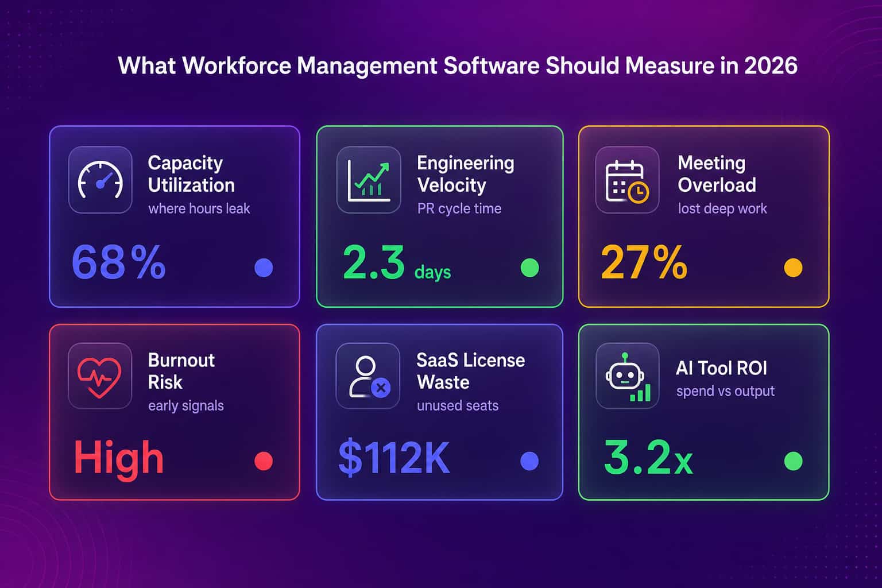The height and width of the screenshot is (588, 882).
Task: Click the 27% meeting overload value
Action: click(x=644, y=263)
